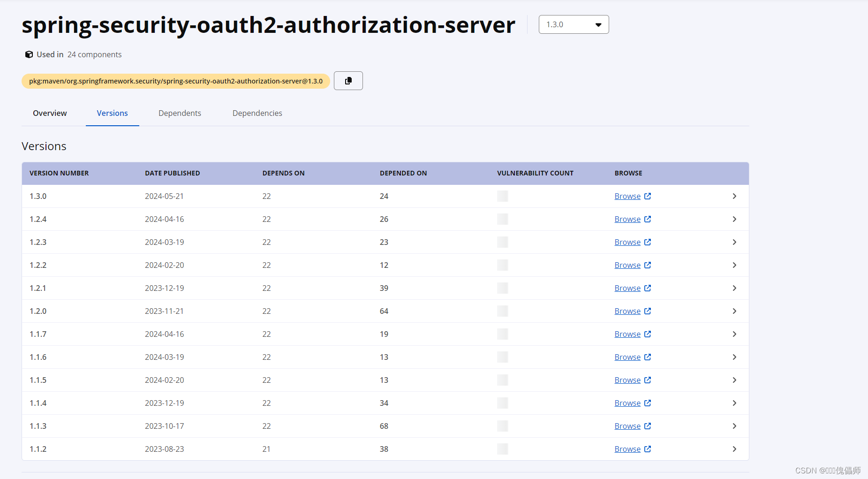Click the Browse link for version 1.2.3
The width and height of the screenshot is (868, 479).
(x=627, y=242)
